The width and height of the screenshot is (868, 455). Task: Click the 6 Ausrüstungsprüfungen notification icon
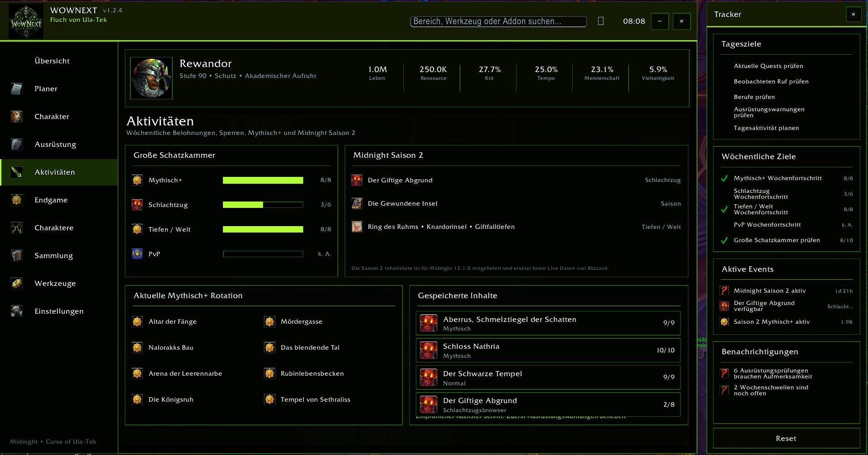pos(724,373)
